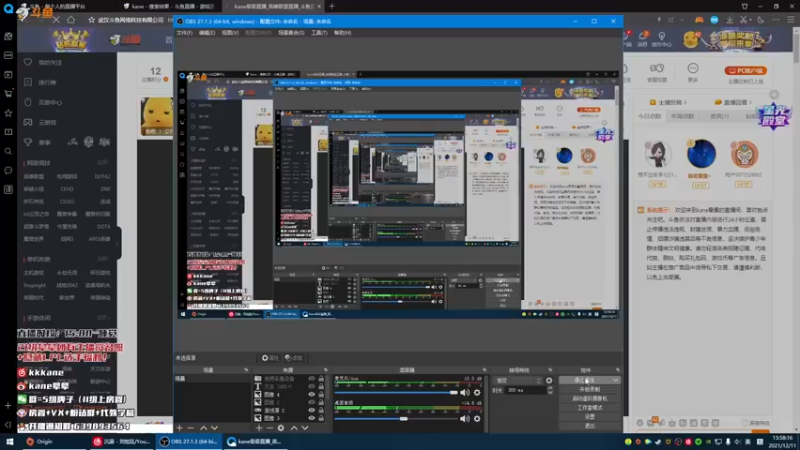Move selected source up
Screen dimensions: 800x450
point(294,428)
